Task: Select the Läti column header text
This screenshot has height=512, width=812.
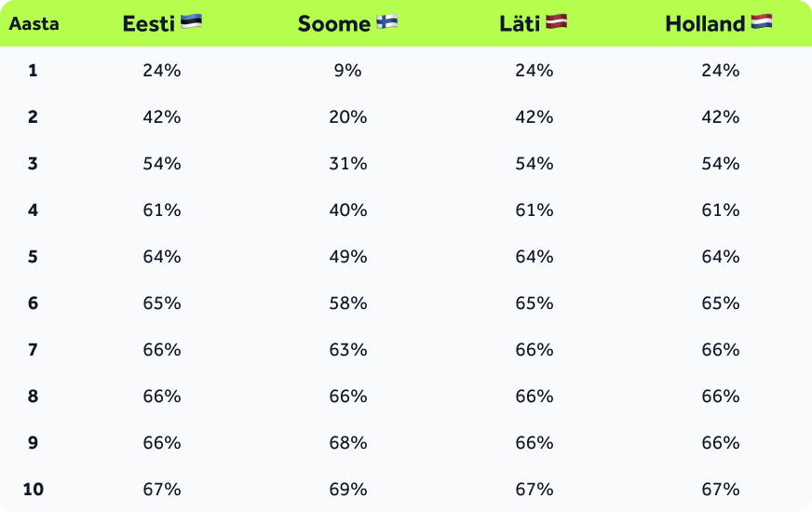Action: 520,24
